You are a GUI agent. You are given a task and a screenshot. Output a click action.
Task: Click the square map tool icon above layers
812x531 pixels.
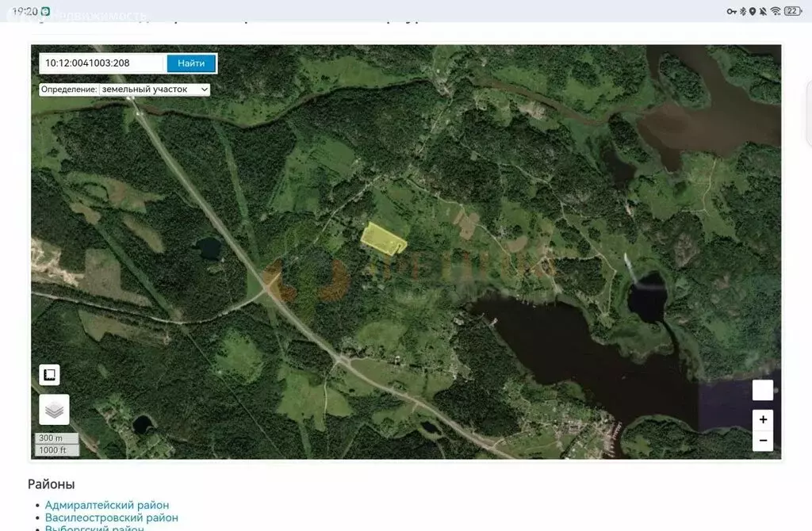coord(49,375)
